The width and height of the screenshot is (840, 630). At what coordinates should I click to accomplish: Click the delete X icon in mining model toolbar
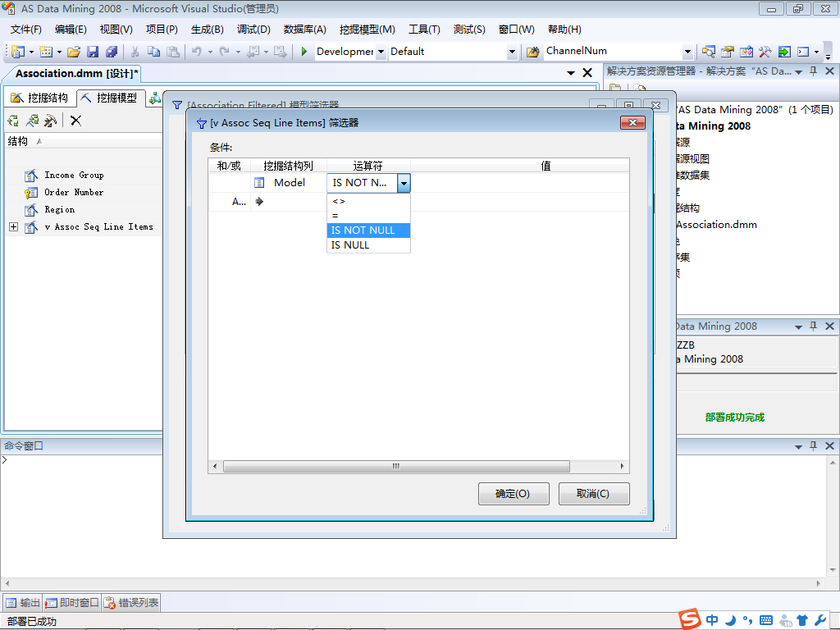[76, 121]
